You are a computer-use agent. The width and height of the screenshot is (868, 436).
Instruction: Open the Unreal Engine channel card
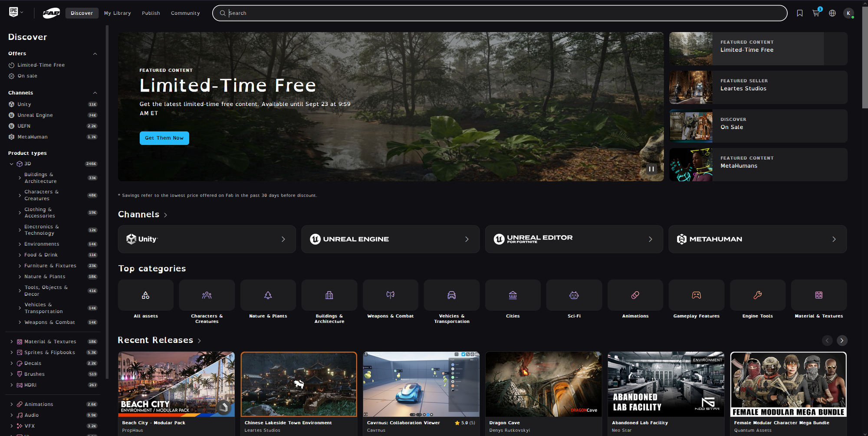coord(391,239)
